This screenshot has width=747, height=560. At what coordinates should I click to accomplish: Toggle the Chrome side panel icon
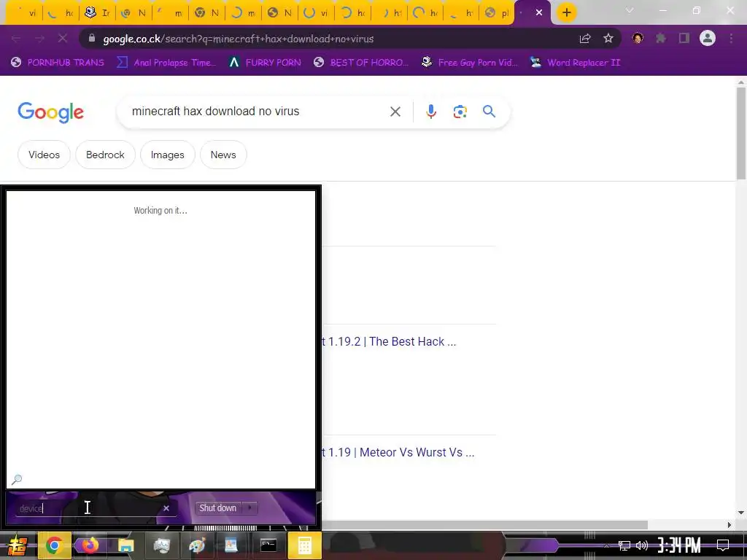coord(684,39)
